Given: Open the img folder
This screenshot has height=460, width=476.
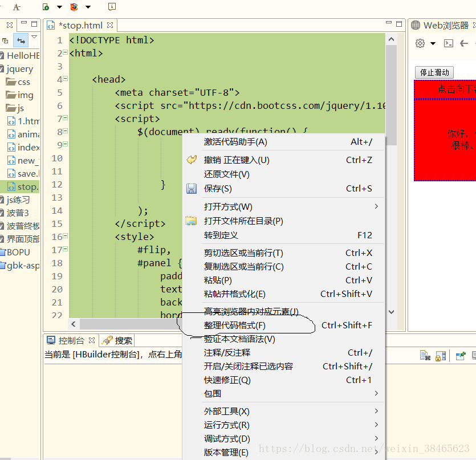Looking at the screenshot, I should coord(20,95).
